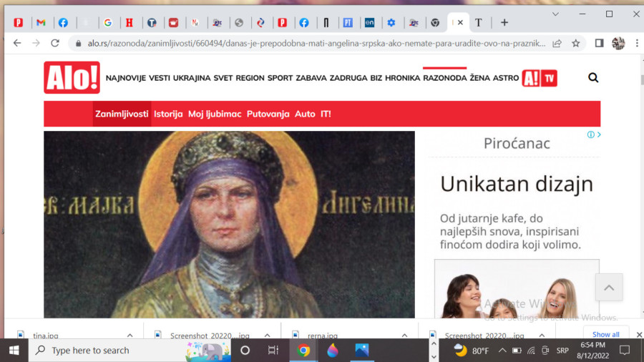
Task: Click the Unikatan dizajn ad text
Action: tap(517, 184)
